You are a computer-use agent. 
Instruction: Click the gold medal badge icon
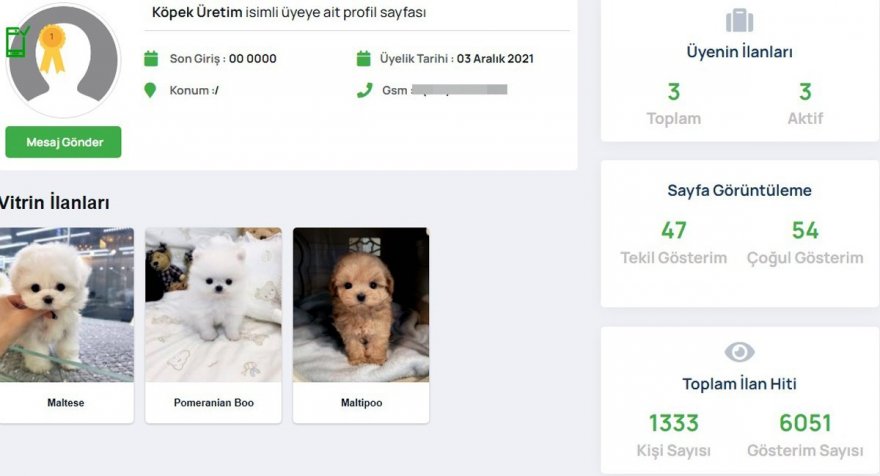pyautogui.click(x=50, y=49)
